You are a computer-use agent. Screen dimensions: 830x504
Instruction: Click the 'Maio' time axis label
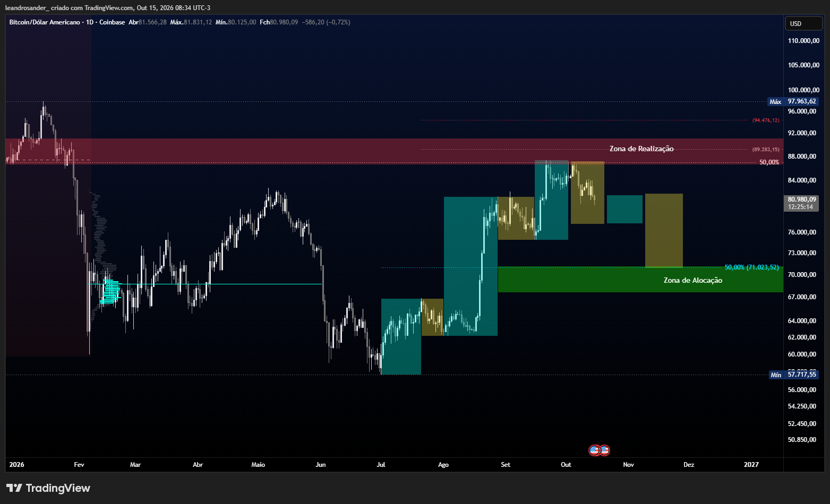point(258,465)
